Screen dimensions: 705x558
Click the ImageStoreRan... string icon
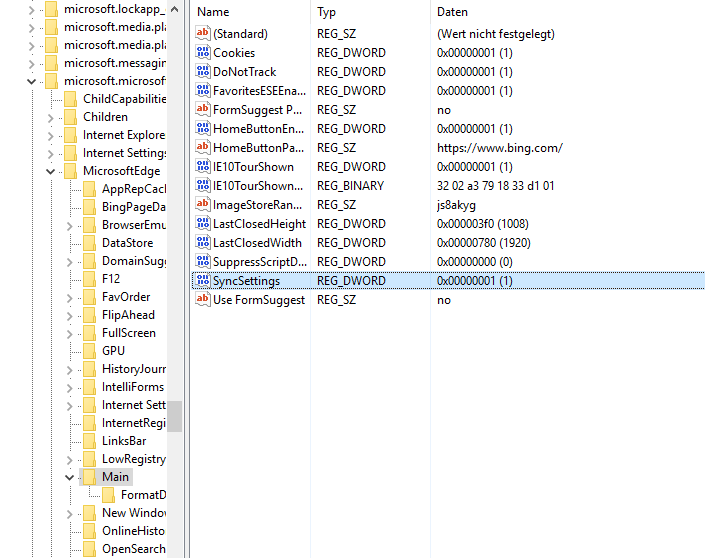click(x=202, y=204)
